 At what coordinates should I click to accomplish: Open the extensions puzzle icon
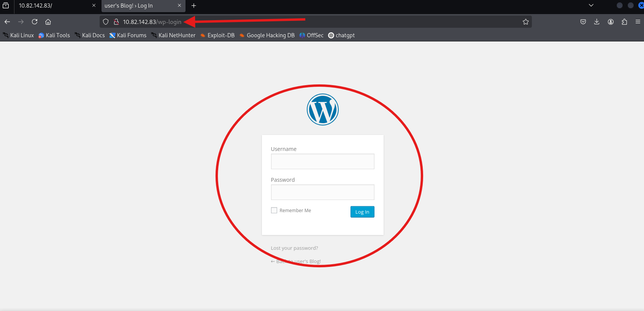(624, 22)
